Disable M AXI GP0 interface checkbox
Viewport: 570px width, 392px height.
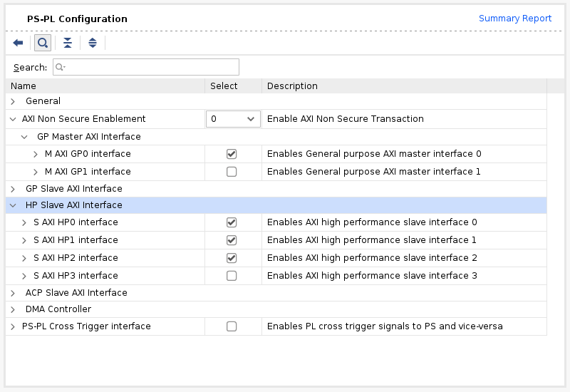[x=232, y=154]
